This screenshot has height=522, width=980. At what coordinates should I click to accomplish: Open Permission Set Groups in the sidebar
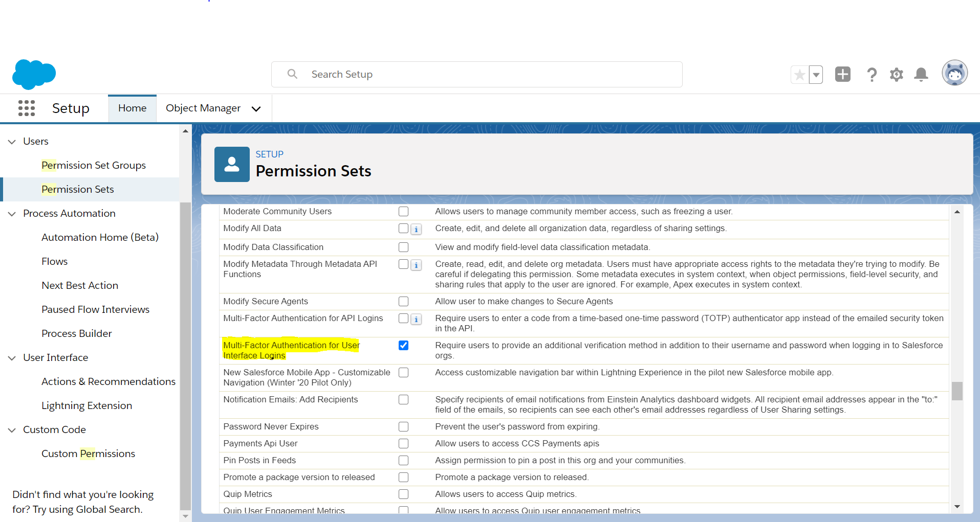[x=94, y=165]
